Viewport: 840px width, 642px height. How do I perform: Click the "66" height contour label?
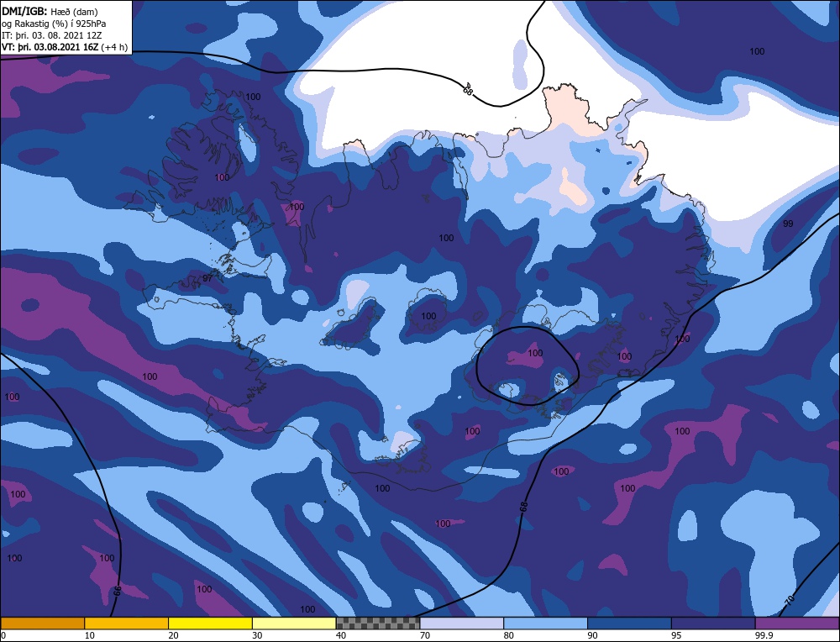pyautogui.click(x=118, y=592)
